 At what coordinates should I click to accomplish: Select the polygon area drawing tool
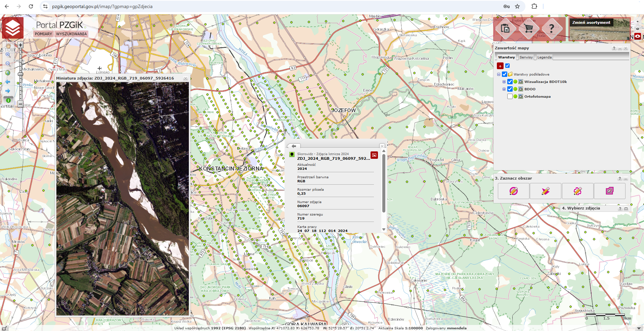pos(546,191)
